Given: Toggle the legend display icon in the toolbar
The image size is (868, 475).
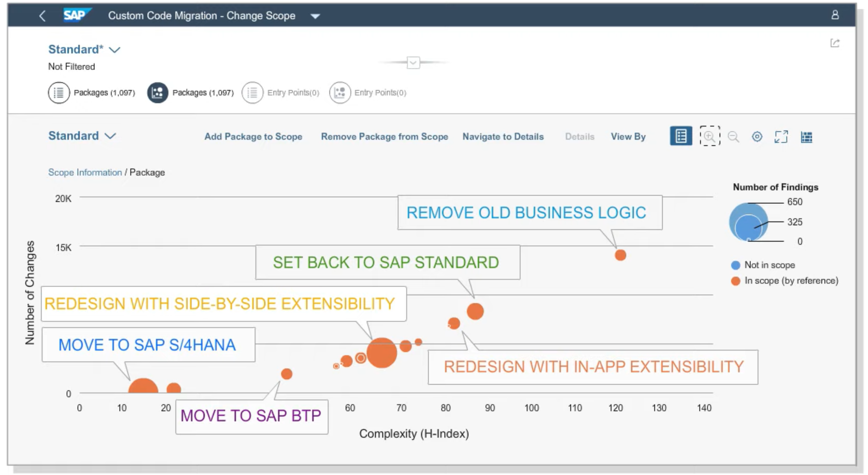Looking at the screenshot, I should point(680,136).
